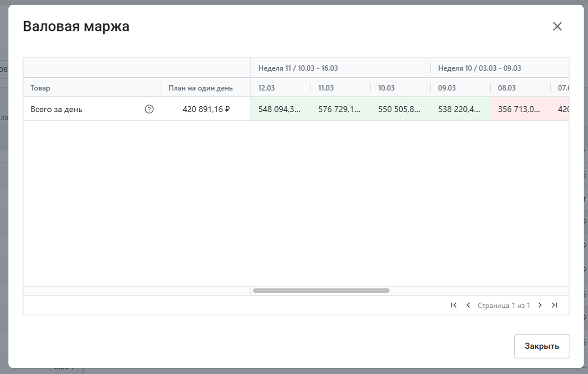The height and width of the screenshot is (374, 588).
Task: Go to previous page arrow
Action: (x=468, y=305)
